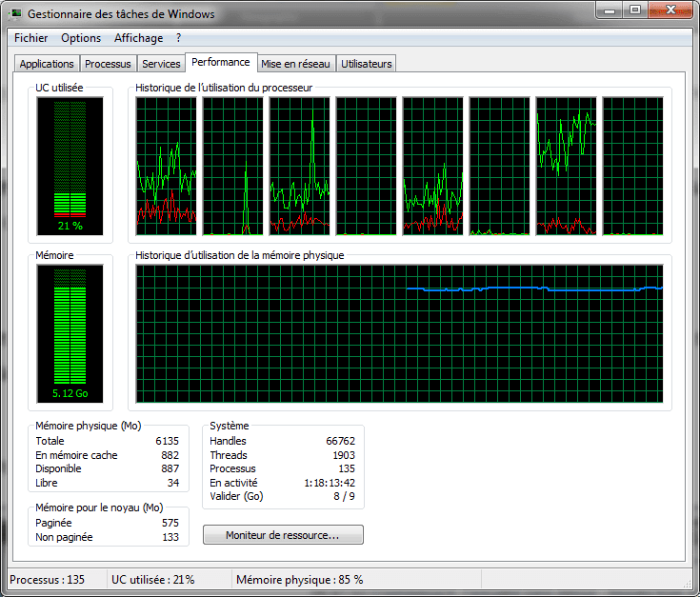
Task: Click the Valider (Go) value 8 / 9
Action: 344,496
